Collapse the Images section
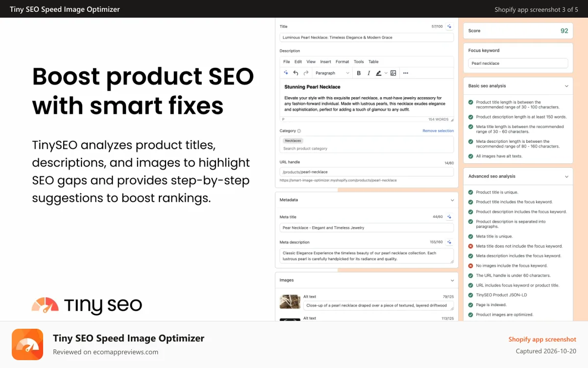Image resolution: width=588 pixels, height=368 pixels. click(452, 280)
